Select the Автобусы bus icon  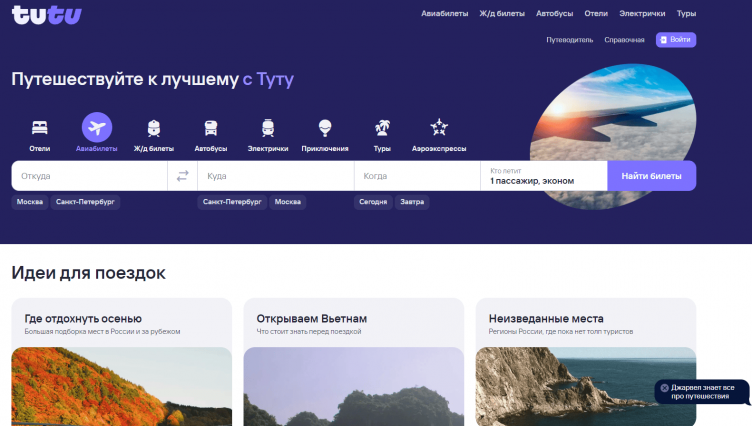point(211,128)
